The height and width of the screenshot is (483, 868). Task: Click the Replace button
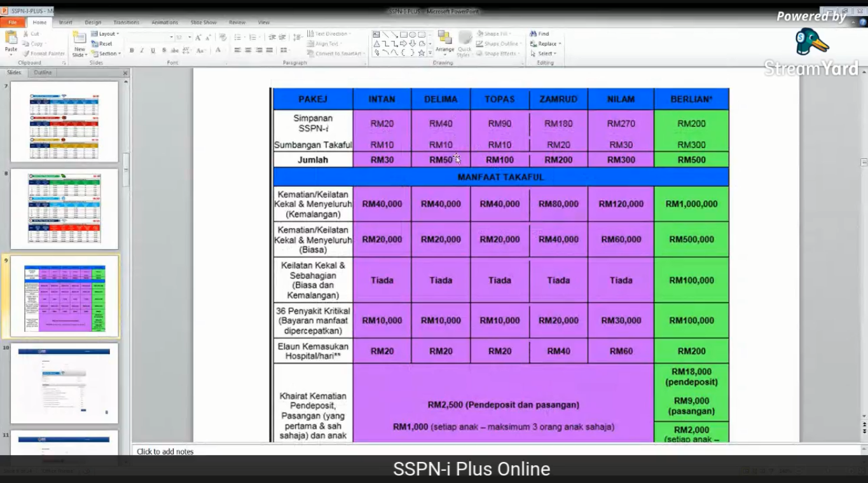point(545,44)
